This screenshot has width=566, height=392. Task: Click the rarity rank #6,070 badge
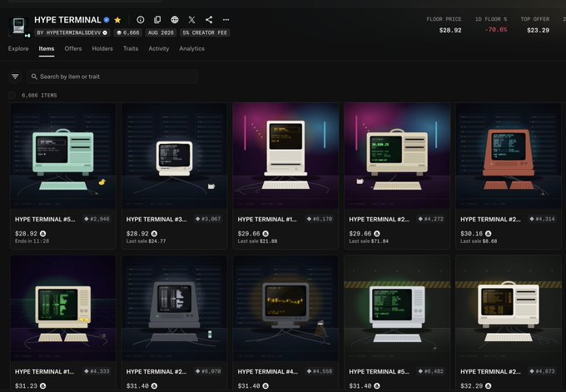(208, 371)
